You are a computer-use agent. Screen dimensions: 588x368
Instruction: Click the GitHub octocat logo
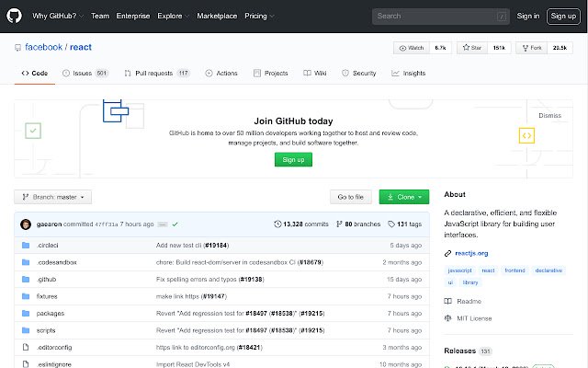(15, 16)
